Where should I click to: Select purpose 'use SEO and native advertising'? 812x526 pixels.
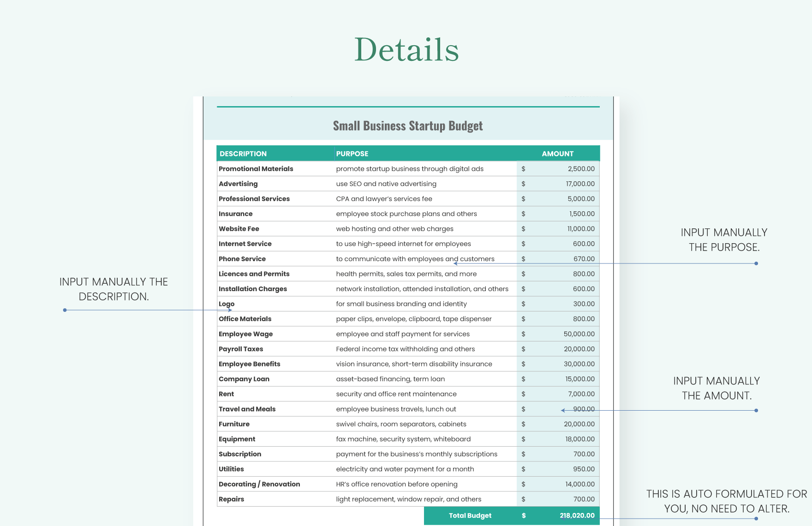386,184
